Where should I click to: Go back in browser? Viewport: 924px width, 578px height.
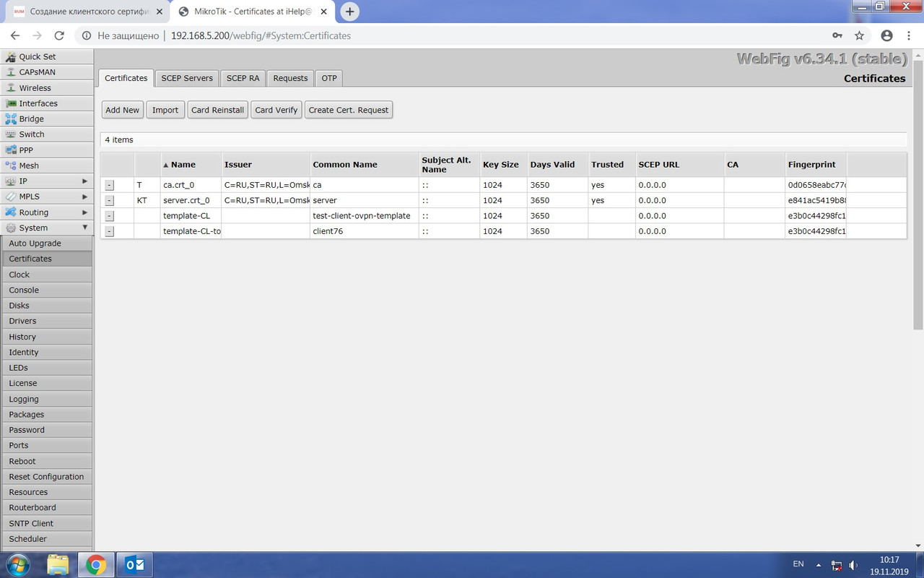[14, 35]
